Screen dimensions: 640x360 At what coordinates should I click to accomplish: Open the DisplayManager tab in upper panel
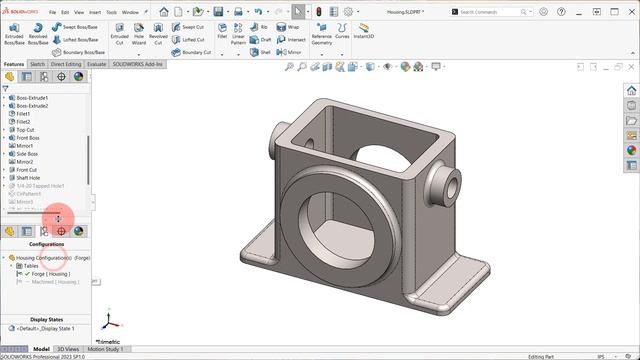(x=78, y=76)
